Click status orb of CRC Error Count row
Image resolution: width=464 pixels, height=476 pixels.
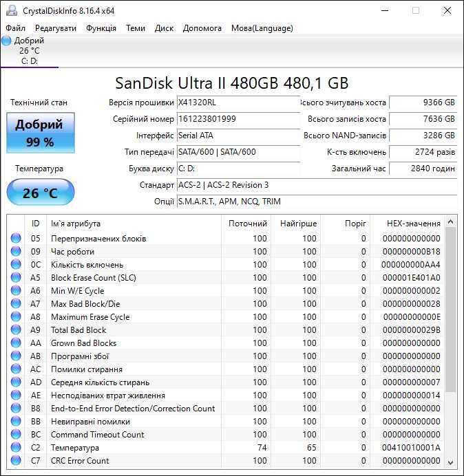point(16,460)
